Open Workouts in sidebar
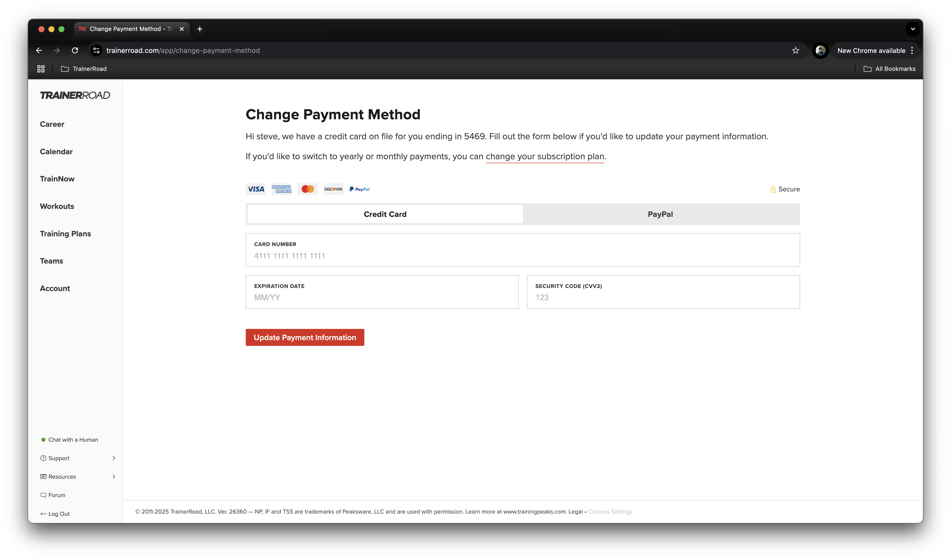The height and width of the screenshot is (560, 951). (57, 206)
